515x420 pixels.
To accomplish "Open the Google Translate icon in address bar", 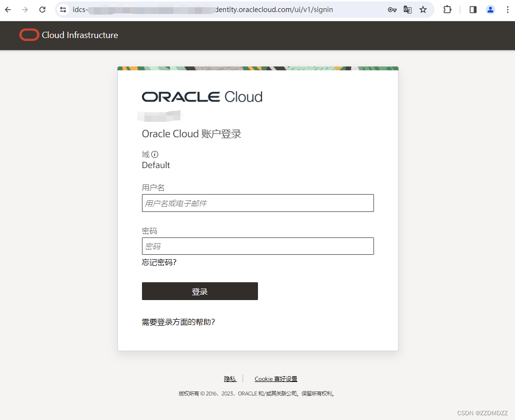I will 408,9.
